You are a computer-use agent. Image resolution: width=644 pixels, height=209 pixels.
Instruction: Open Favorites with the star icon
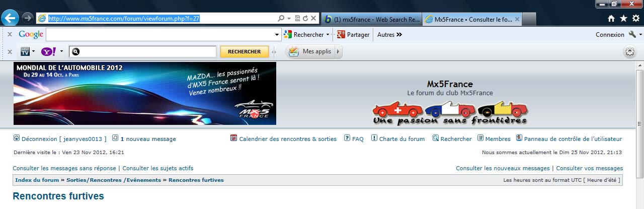624,19
